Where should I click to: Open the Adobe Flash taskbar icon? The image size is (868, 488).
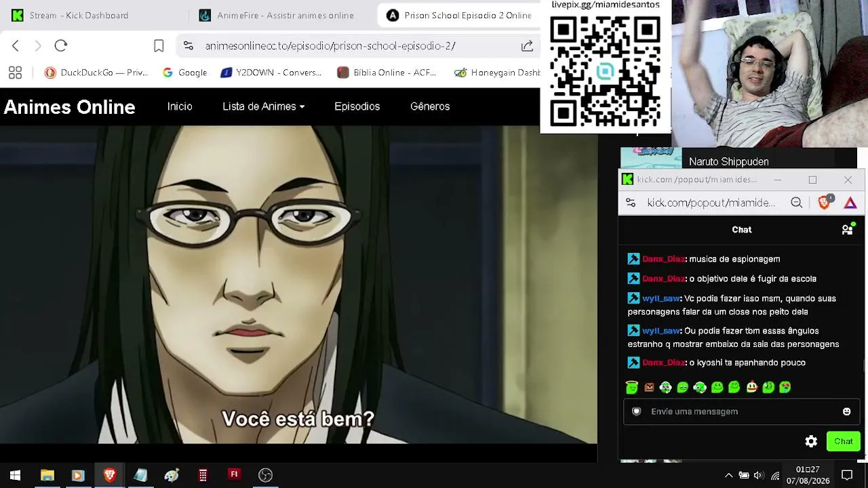pos(234,474)
